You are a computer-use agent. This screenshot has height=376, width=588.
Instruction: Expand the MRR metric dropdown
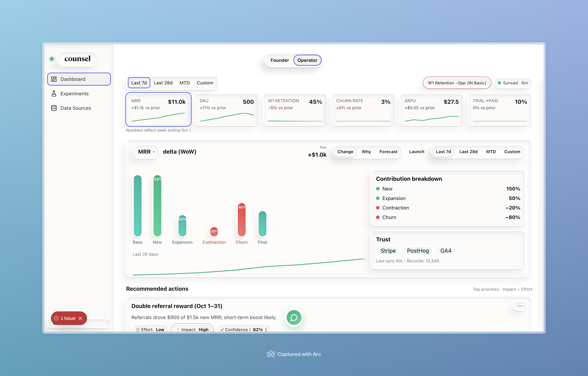146,152
